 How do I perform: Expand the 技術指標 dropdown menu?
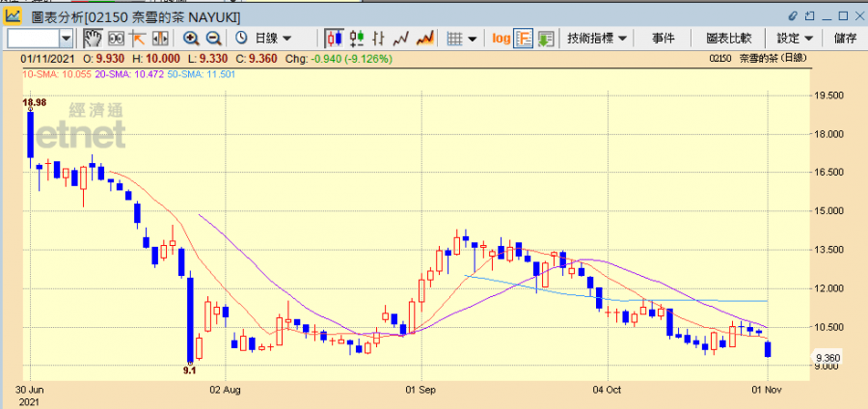coord(597,39)
